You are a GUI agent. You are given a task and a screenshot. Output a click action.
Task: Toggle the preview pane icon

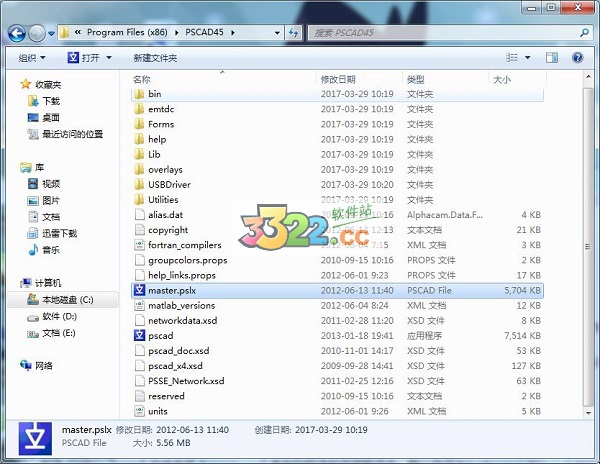click(x=551, y=58)
